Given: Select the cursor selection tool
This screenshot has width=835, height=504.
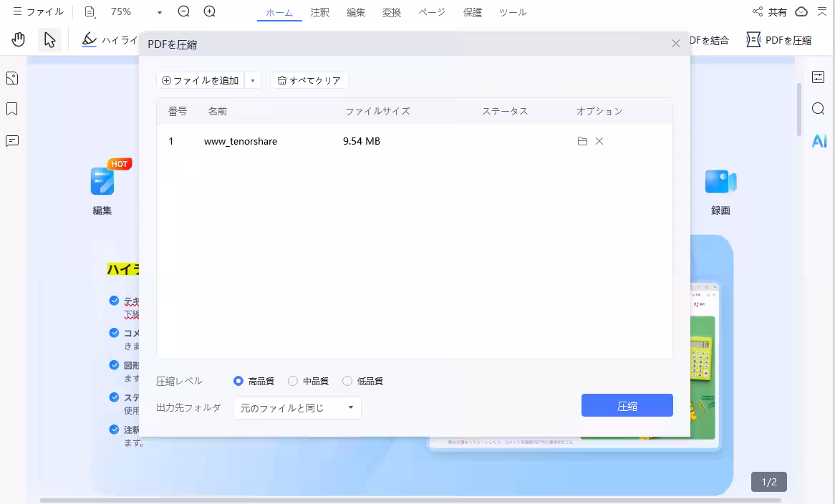Looking at the screenshot, I should pyautogui.click(x=49, y=39).
